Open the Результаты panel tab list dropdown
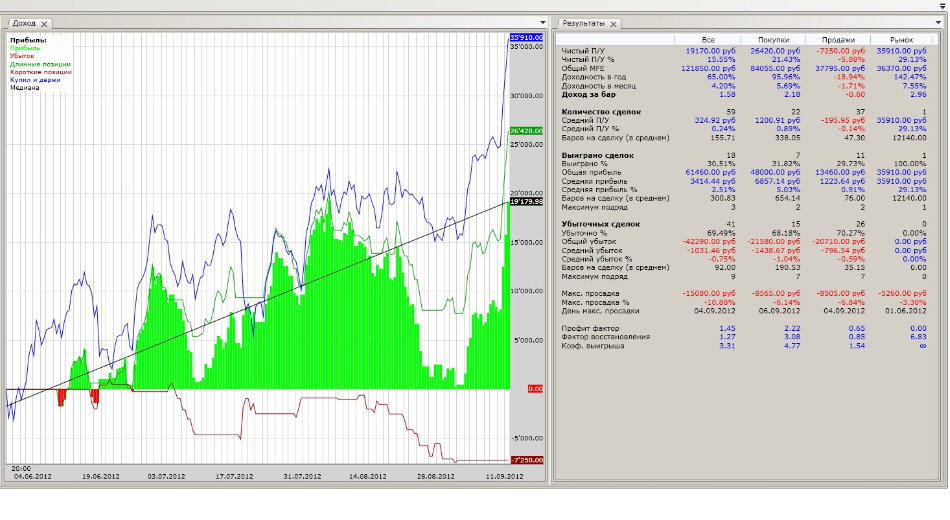Viewport: 950px width, 520px height. pos(940,22)
